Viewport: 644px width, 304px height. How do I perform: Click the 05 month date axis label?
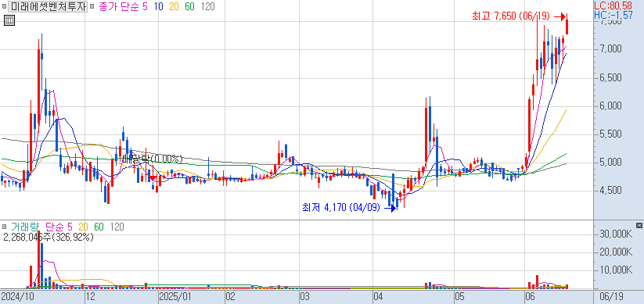(x=459, y=296)
